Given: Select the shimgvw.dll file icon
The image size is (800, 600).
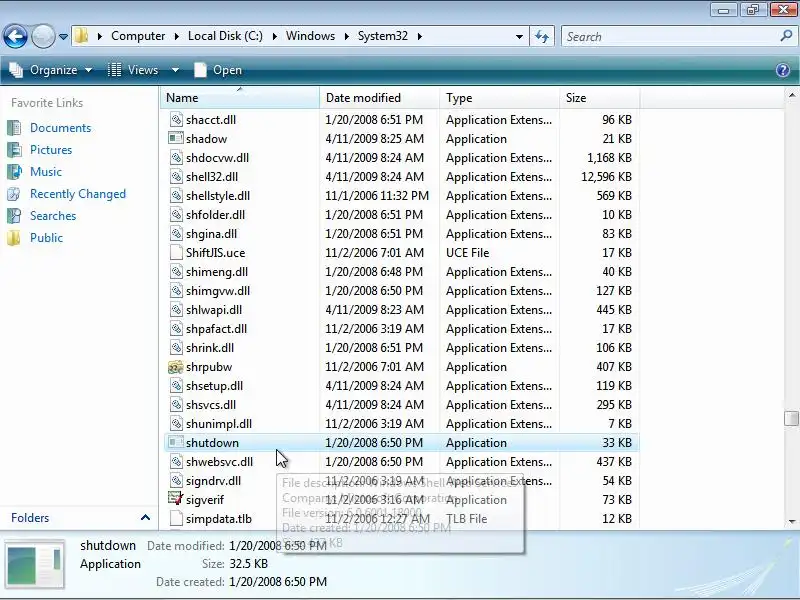Looking at the screenshot, I should point(176,290).
